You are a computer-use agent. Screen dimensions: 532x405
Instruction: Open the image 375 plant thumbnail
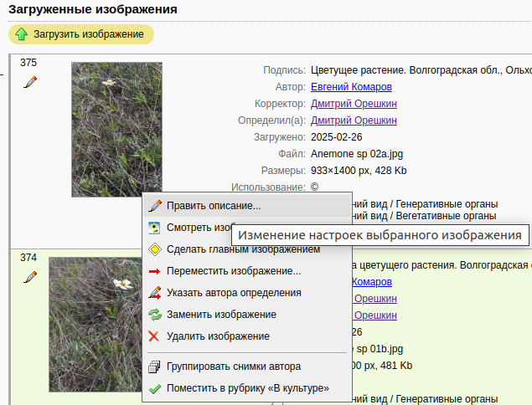point(116,130)
